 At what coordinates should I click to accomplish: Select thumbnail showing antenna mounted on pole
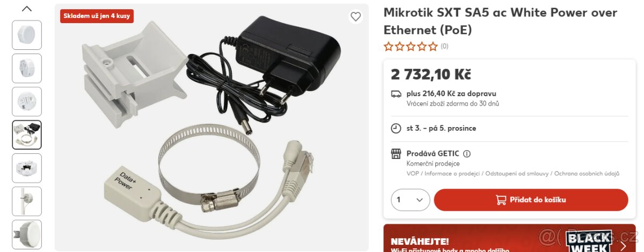[x=27, y=202]
